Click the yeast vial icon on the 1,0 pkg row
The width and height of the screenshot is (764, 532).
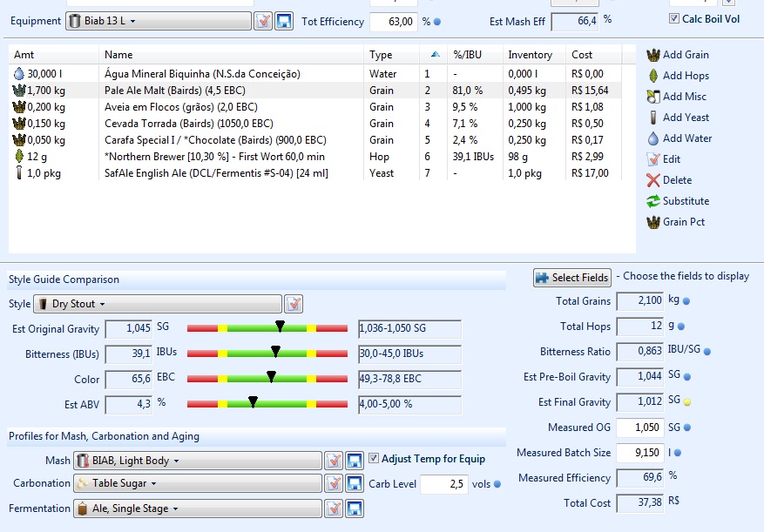click(19, 173)
